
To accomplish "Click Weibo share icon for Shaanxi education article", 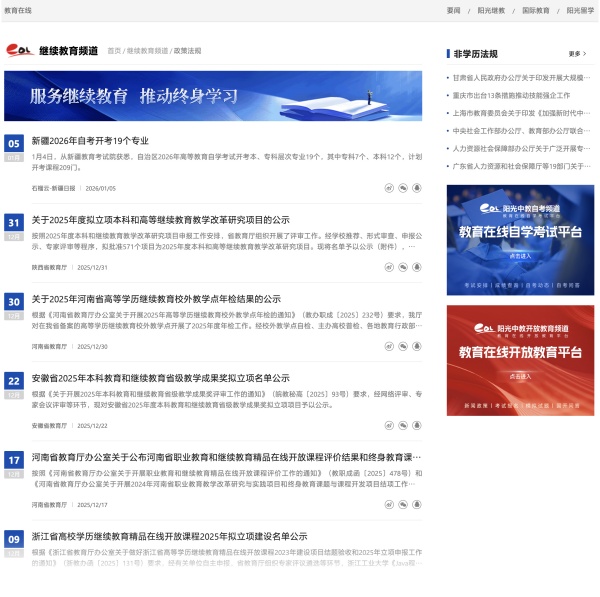I will pos(389,267).
